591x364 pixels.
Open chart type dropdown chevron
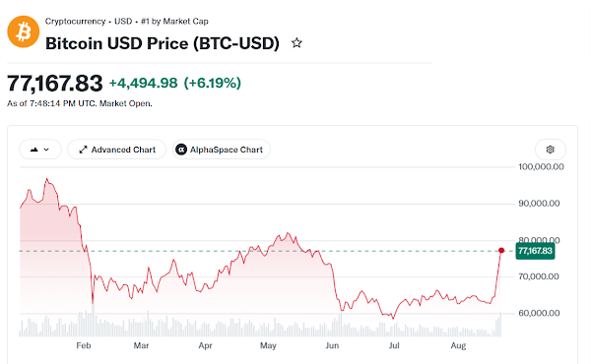point(46,150)
